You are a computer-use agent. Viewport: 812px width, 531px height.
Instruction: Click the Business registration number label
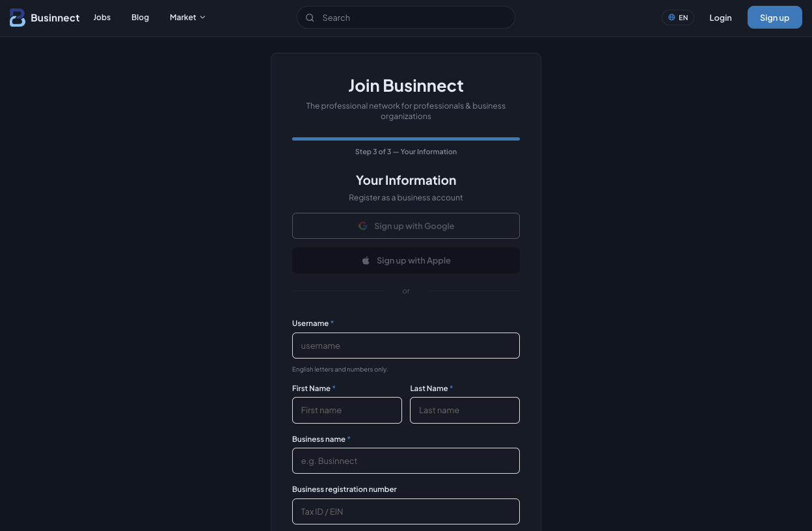pyautogui.click(x=344, y=489)
